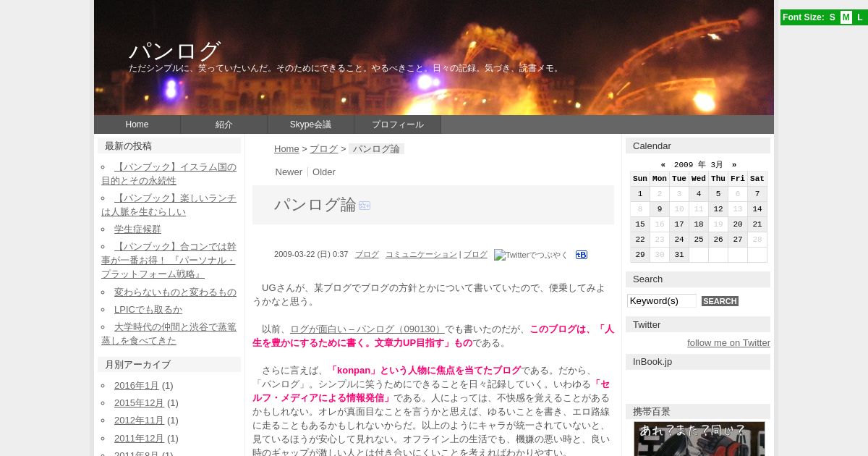Click ブログ in the breadcrumb
Screen dimensions: 868x456
click(x=323, y=148)
